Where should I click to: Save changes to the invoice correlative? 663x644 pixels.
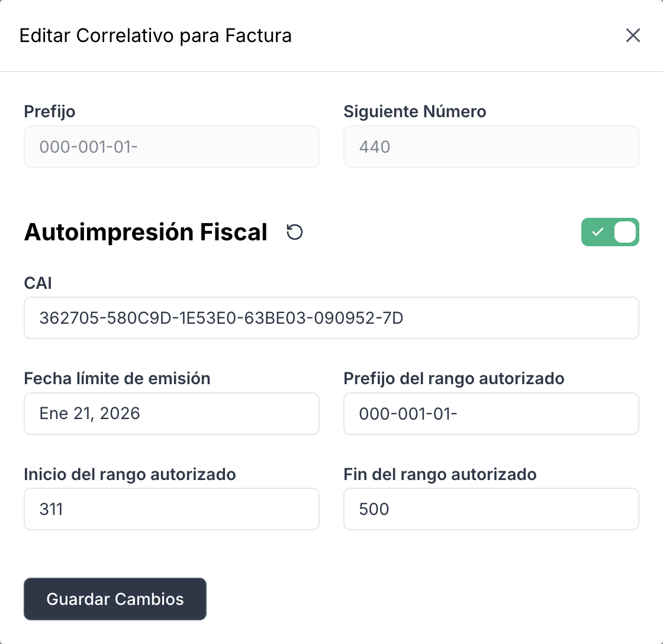point(115,599)
